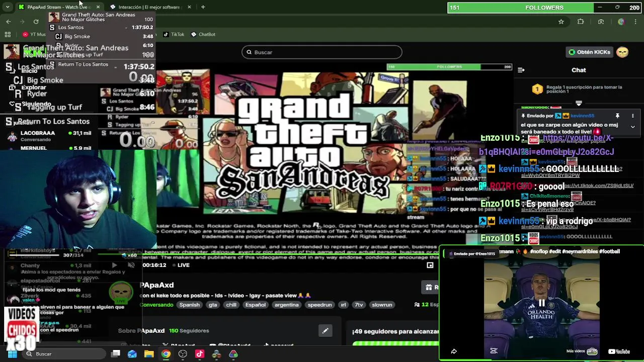
Task: Bookmark this page with the star icon
Action: (x=561, y=22)
